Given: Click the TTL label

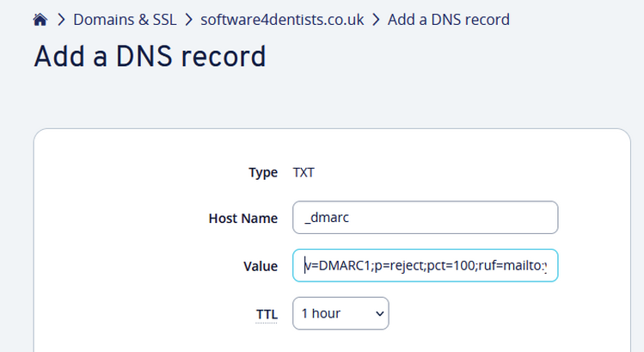Looking at the screenshot, I should [x=267, y=315].
